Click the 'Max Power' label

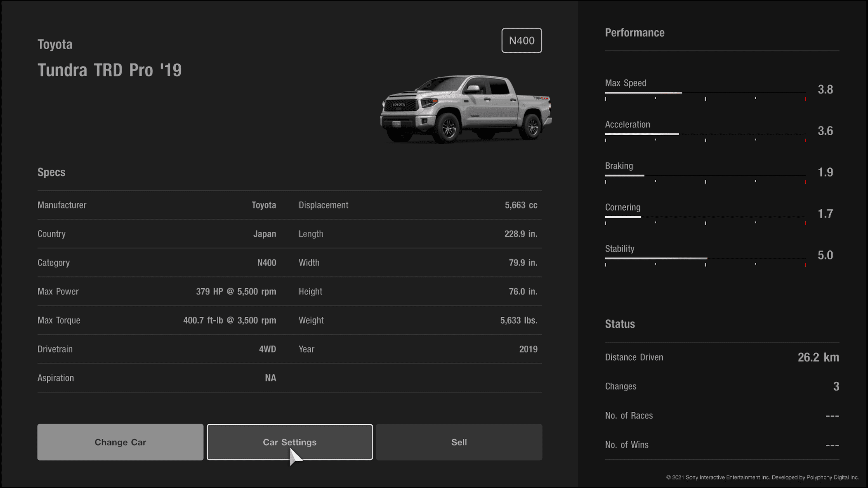pyautogui.click(x=58, y=292)
